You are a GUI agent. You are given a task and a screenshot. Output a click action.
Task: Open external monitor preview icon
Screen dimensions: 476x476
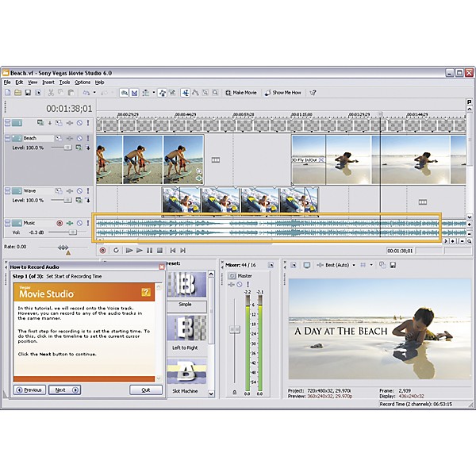307,265
